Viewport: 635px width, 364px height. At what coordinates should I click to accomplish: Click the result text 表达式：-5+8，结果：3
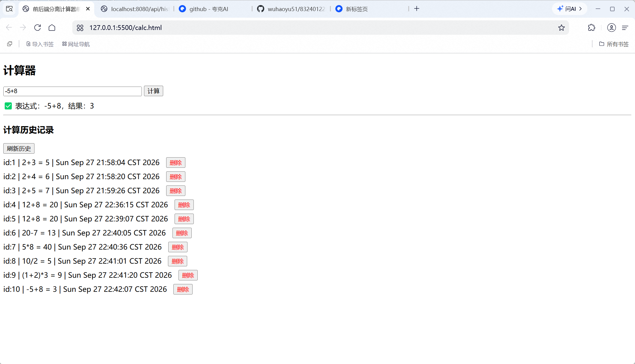(x=55, y=106)
